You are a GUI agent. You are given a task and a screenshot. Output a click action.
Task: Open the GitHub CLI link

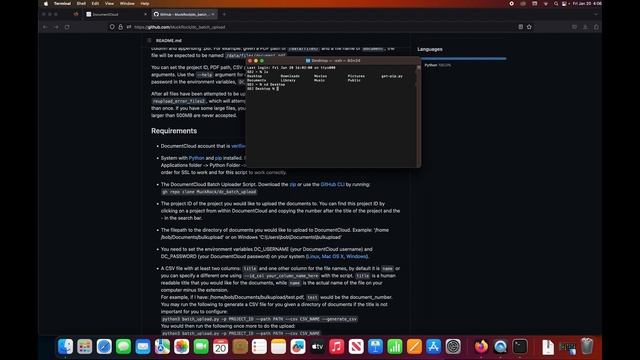(x=332, y=184)
